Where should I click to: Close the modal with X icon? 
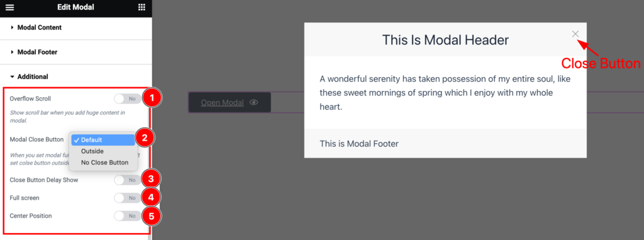pos(575,34)
